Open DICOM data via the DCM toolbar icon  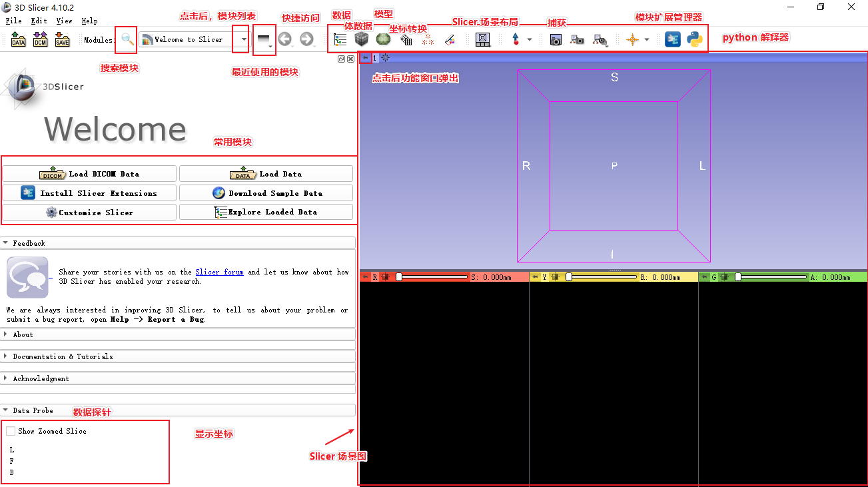tap(40, 39)
